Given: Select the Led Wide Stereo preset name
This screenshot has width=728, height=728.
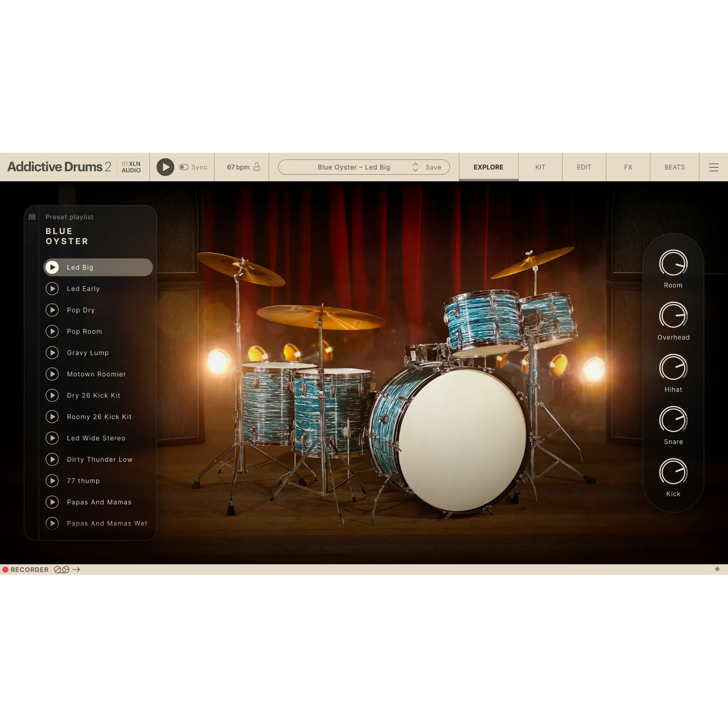Looking at the screenshot, I should (96, 438).
